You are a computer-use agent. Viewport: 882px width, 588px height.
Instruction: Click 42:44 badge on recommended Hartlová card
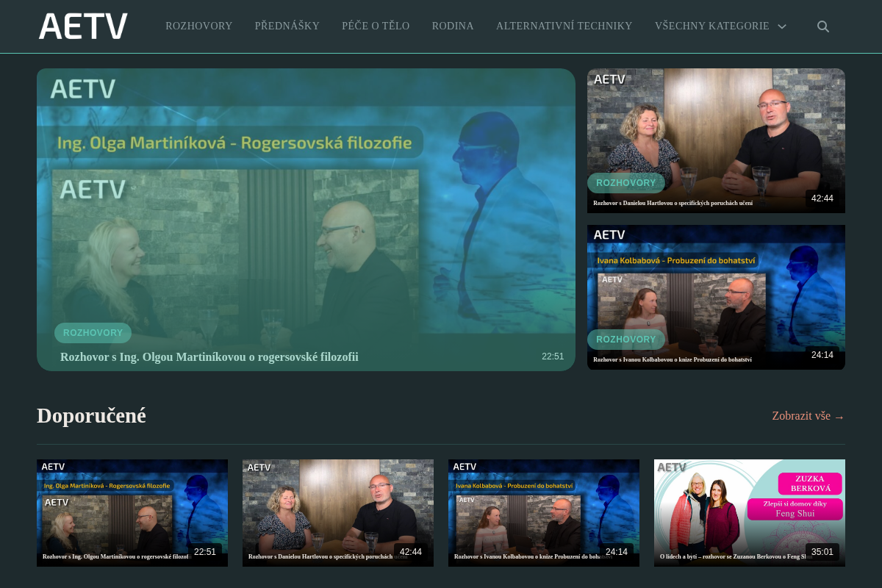411,552
